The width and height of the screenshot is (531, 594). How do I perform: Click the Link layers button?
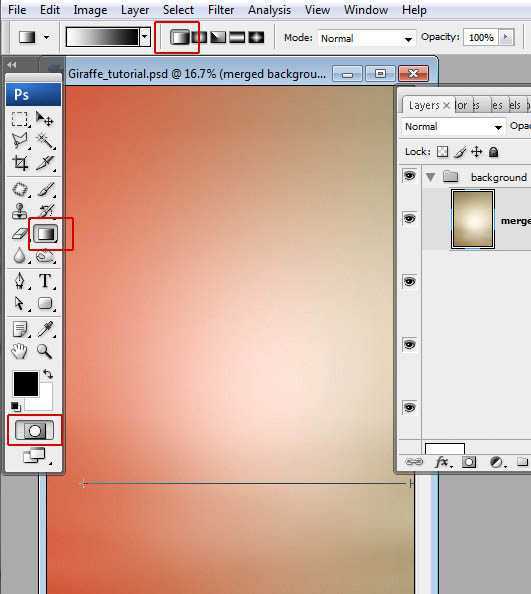[x=414, y=462]
